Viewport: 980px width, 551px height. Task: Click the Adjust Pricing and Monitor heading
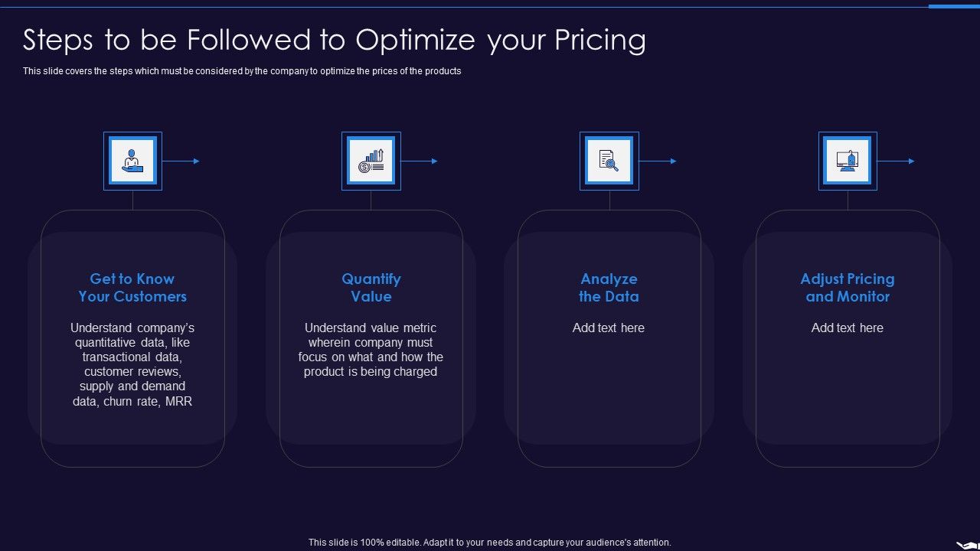point(848,288)
